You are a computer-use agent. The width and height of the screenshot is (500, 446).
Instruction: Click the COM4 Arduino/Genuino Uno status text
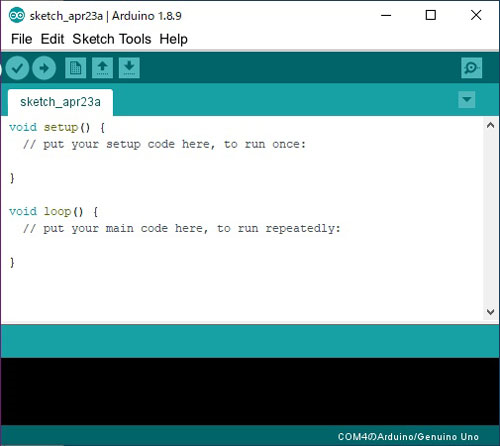408,437
